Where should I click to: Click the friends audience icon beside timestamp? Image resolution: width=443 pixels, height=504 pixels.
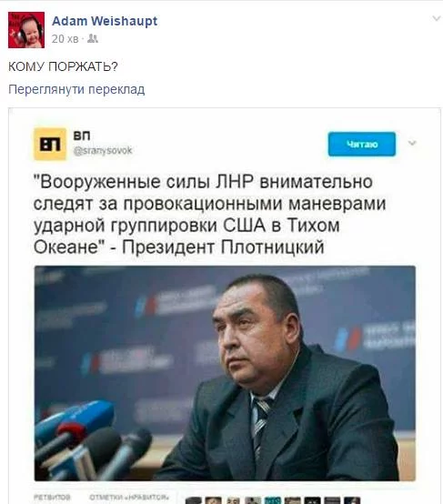pyautogui.click(x=93, y=38)
